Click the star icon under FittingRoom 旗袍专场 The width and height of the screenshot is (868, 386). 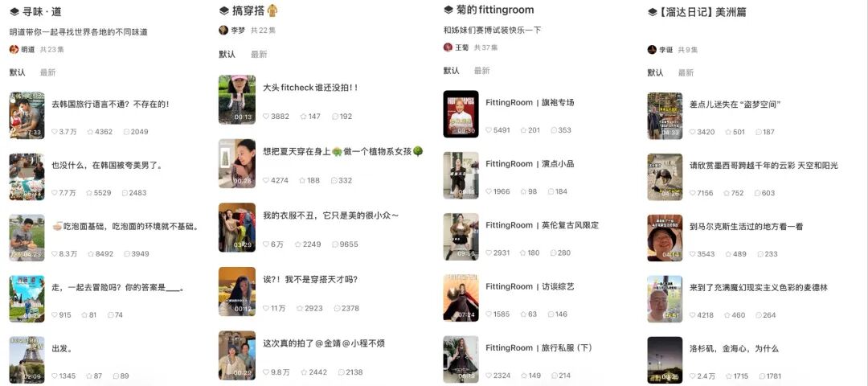pos(523,130)
